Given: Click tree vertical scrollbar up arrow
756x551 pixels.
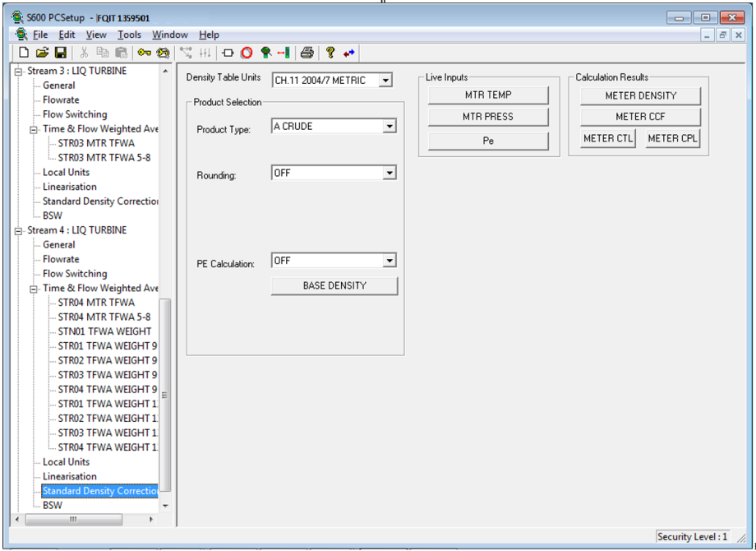Looking at the screenshot, I should pyautogui.click(x=165, y=71).
